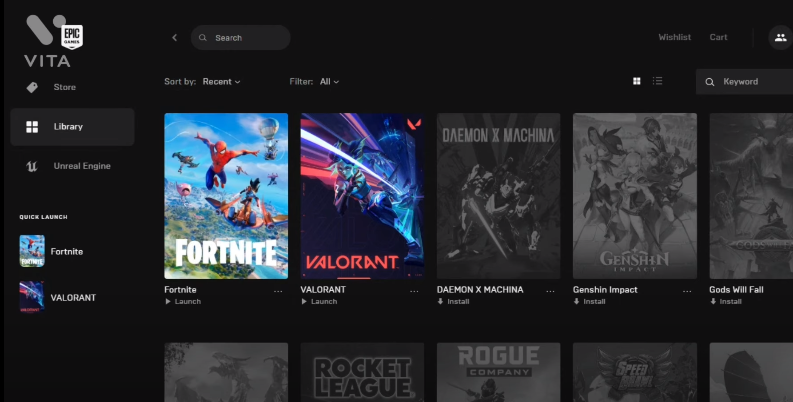Open the Wishlist page
This screenshot has width=793, height=402.
tap(675, 37)
